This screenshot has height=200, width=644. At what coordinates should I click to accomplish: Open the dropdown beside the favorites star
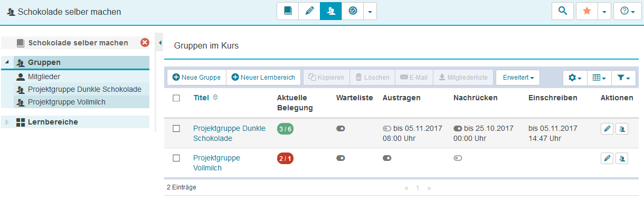pos(604,11)
